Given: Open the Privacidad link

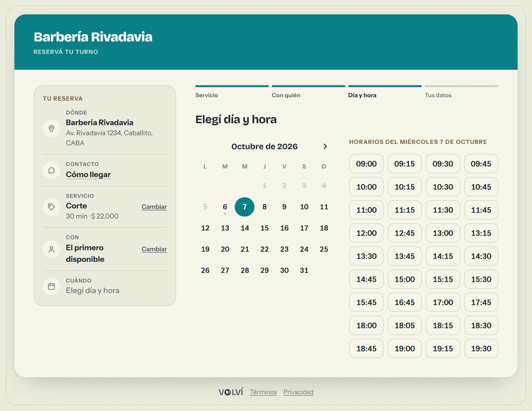Looking at the screenshot, I should point(298,392).
